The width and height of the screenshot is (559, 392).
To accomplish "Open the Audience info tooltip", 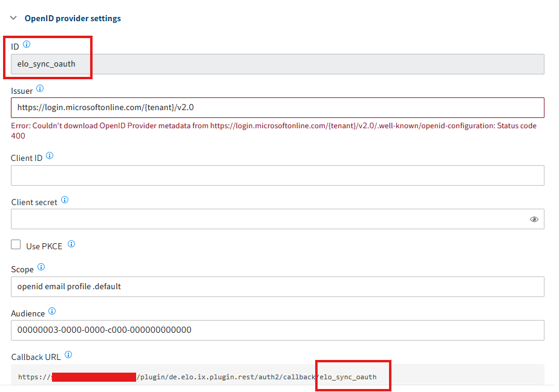I will point(52,311).
